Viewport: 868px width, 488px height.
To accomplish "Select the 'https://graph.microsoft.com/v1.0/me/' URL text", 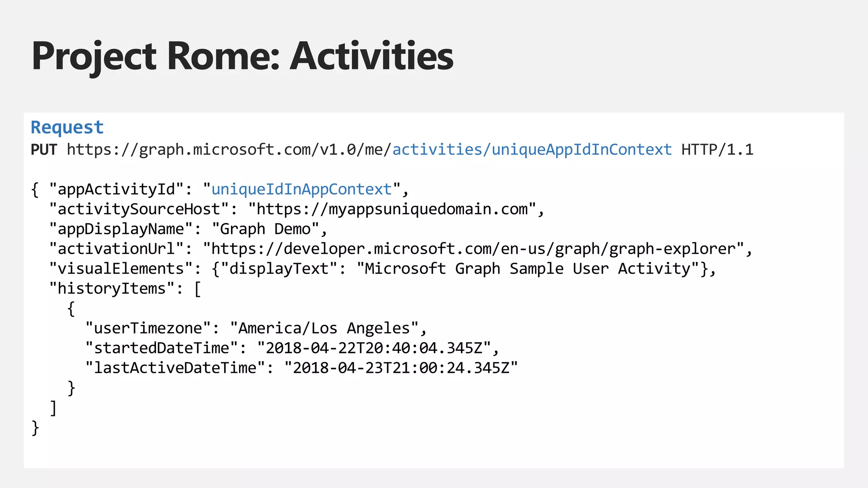I will (229, 150).
